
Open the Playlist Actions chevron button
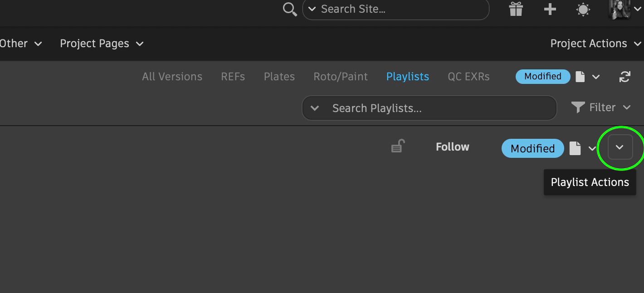click(620, 147)
